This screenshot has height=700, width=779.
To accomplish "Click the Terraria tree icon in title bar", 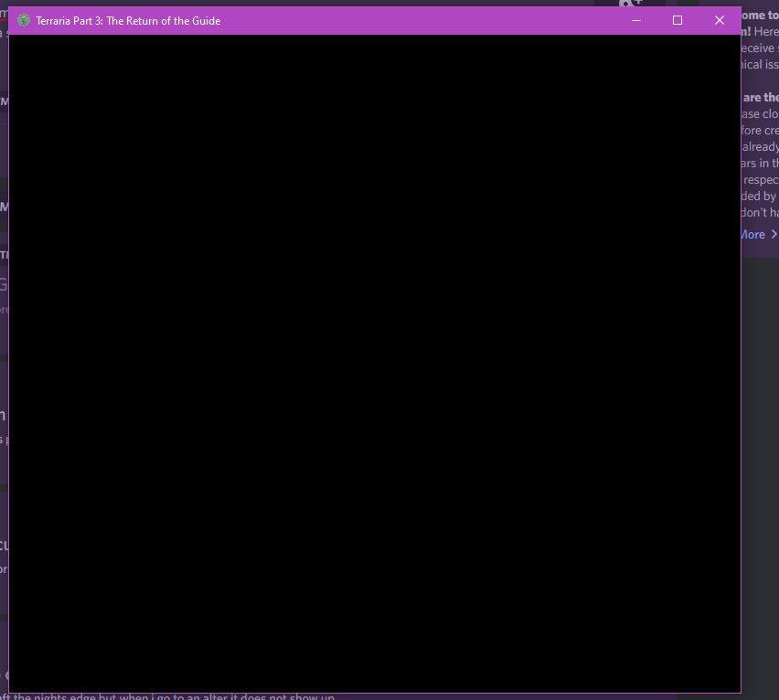I will [24, 20].
